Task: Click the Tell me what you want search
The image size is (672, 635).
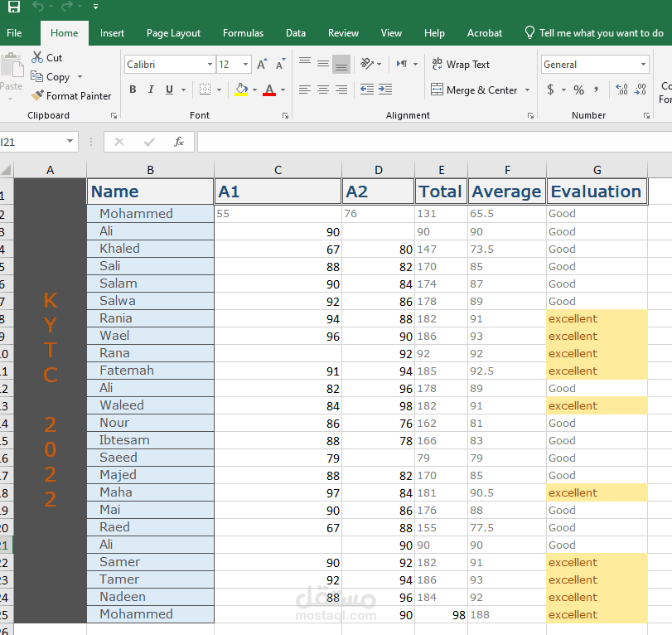Action: [x=594, y=33]
